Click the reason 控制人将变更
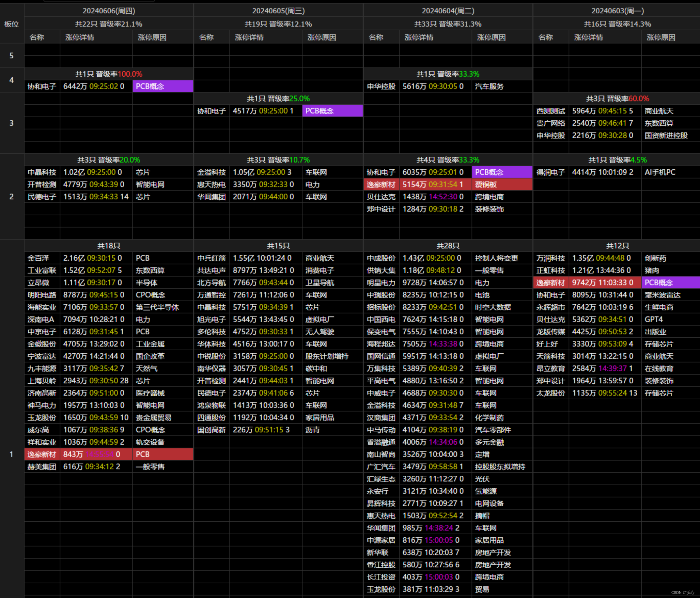 coord(496,258)
